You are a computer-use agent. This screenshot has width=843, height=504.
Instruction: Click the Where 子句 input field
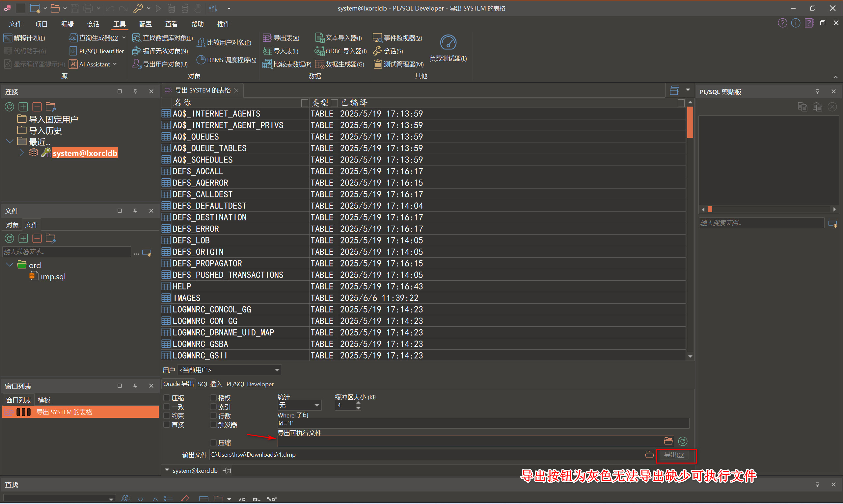[483, 423]
